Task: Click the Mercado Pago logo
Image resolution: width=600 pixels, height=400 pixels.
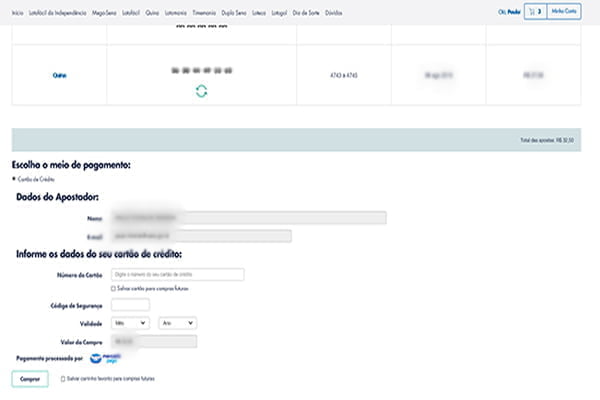Action: [102, 358]
